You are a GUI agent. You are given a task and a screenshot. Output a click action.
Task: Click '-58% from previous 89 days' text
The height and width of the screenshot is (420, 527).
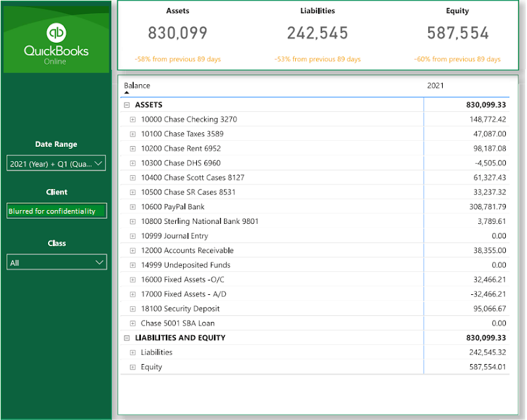coord(177,59)
